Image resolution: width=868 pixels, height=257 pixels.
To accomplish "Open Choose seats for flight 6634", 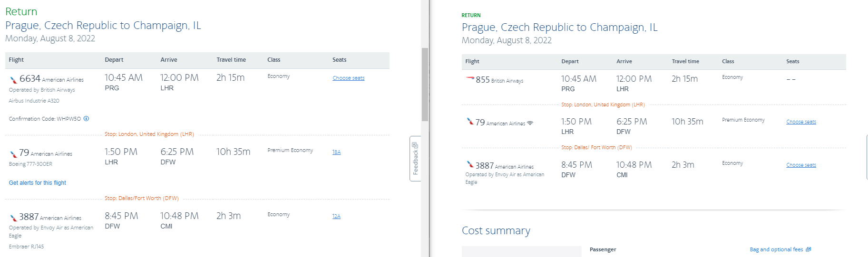I will tap(348, 78).
